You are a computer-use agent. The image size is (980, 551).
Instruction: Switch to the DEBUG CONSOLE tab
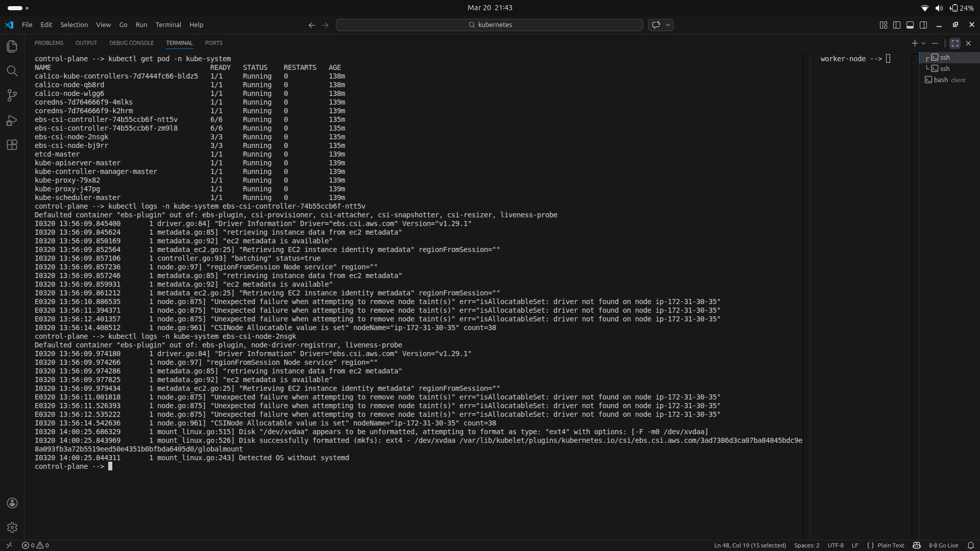pyautogui.click(x=132, y=43)
